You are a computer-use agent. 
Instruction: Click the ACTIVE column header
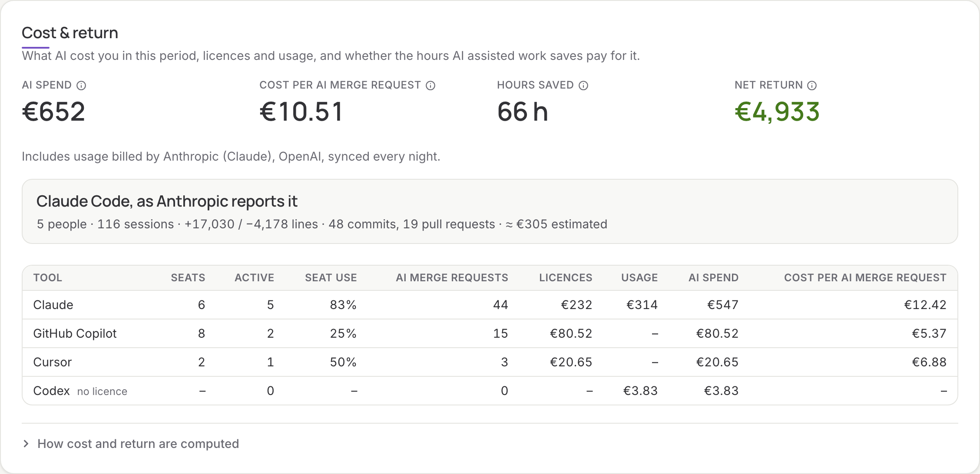tap(254, 278)
